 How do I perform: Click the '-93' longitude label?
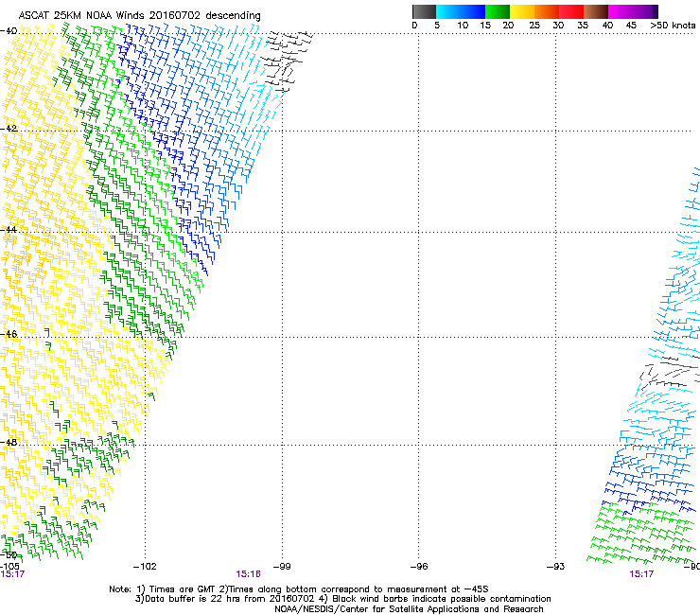[555, 567]
